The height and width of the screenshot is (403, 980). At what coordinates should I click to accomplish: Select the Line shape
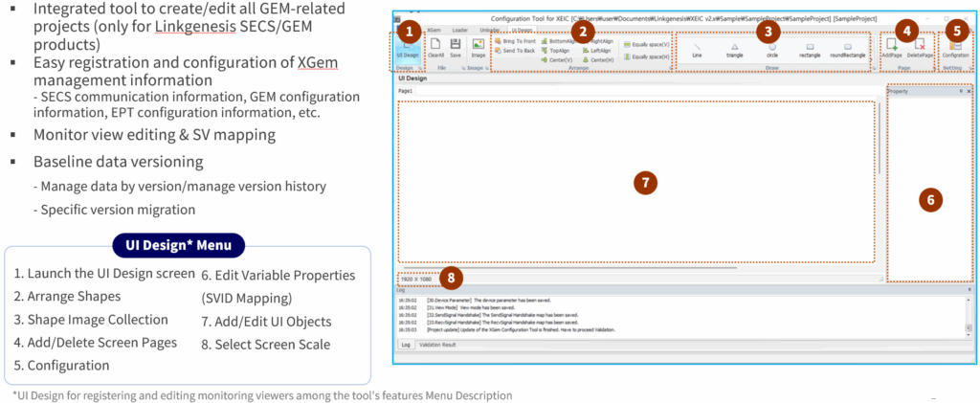click(x=697, y=51)
